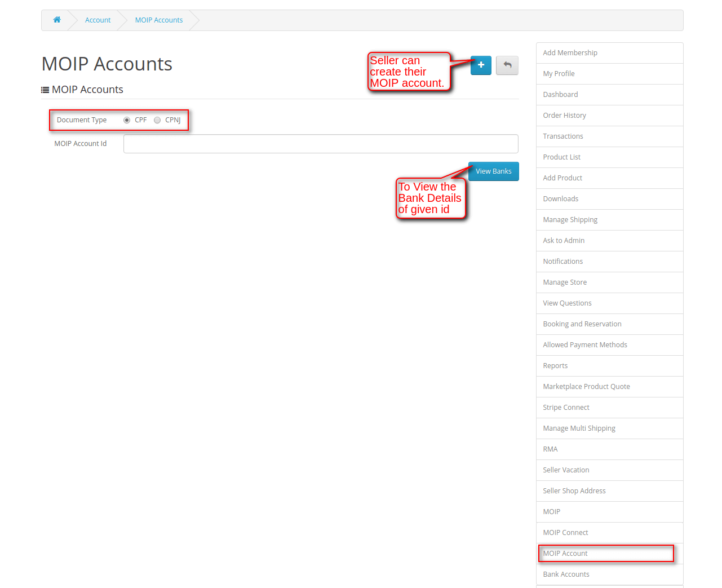Open Seller Shop Address
The image size is (722, 588).
pos(610,491)
